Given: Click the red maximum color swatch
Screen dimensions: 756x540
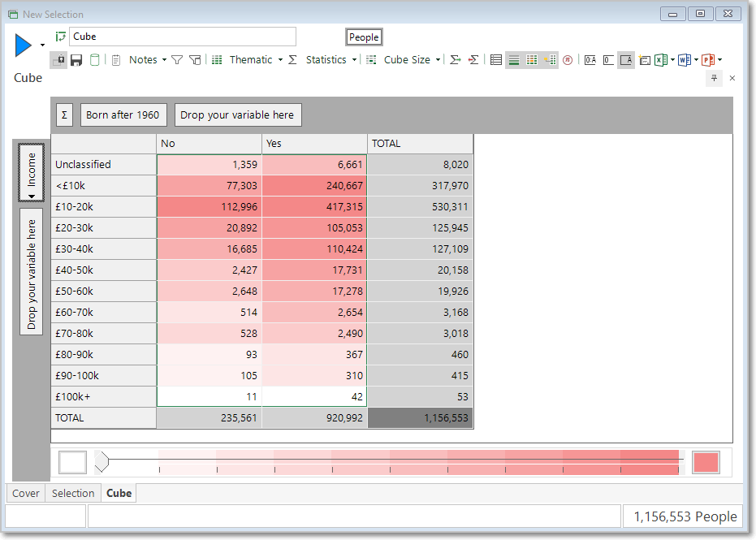Looking at the screenshot, I should click(x=706, y=463).
